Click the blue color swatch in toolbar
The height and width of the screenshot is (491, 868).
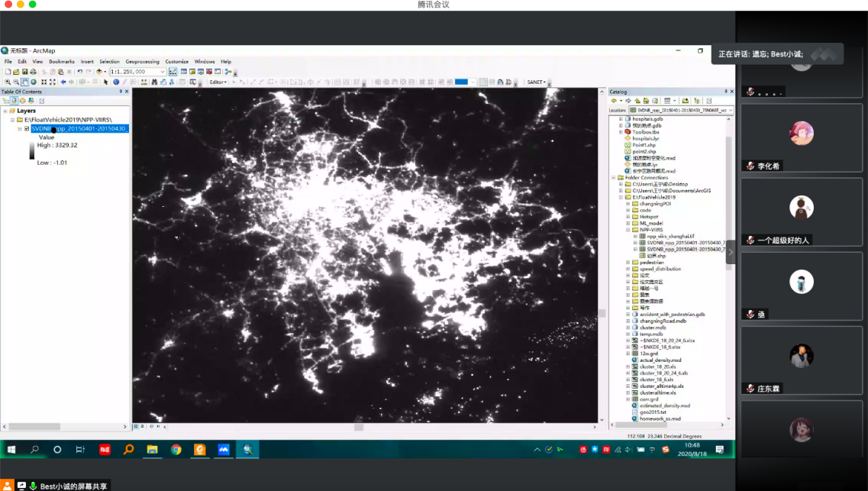[x=461, y=82]
